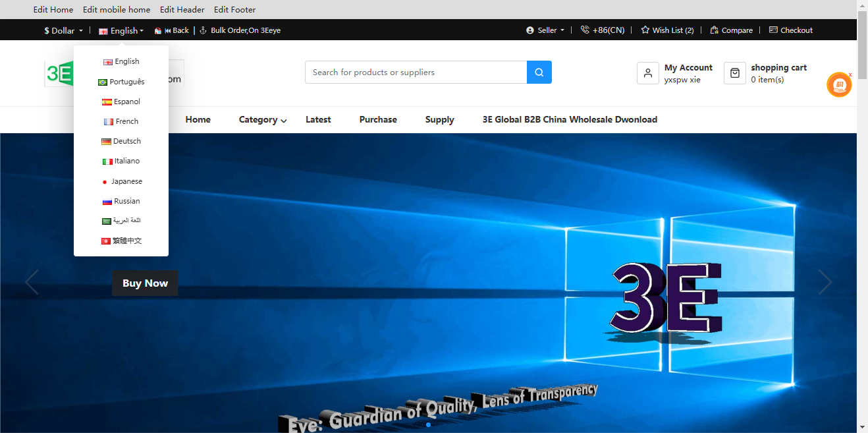Click the Russian flag icon

click(x=107, y=202)
